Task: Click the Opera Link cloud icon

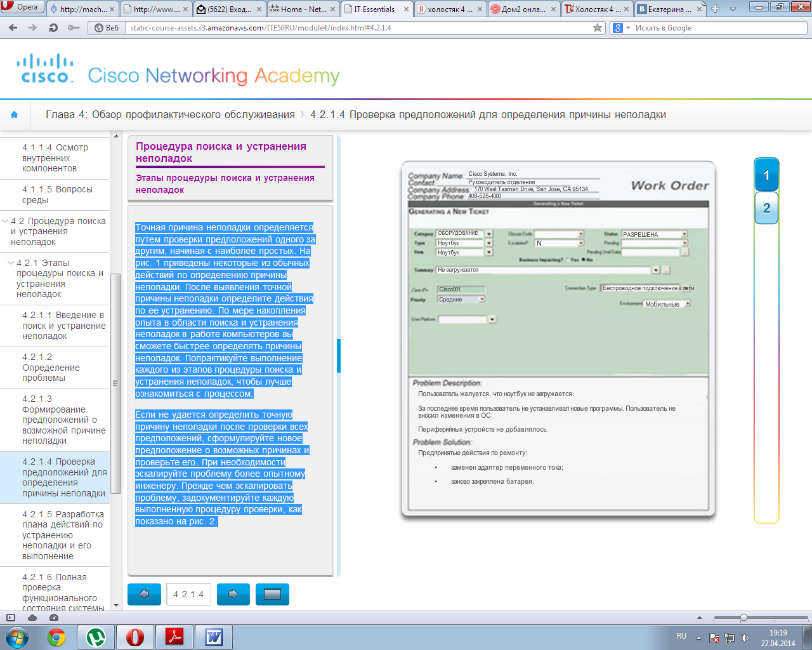Action: tap(32, 618)
